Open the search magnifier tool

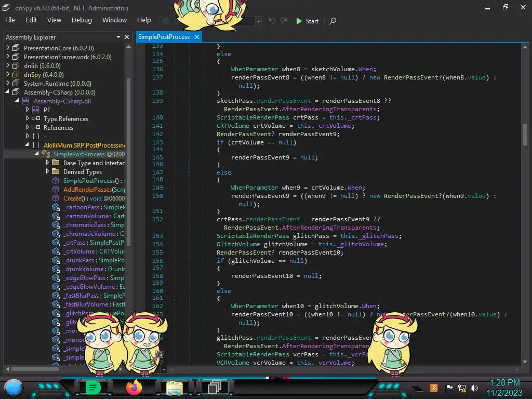(x=333, y=21)
